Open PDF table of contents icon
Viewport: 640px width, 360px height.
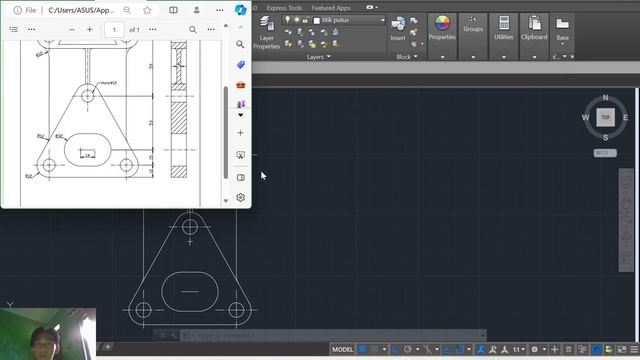pos(13,29)
